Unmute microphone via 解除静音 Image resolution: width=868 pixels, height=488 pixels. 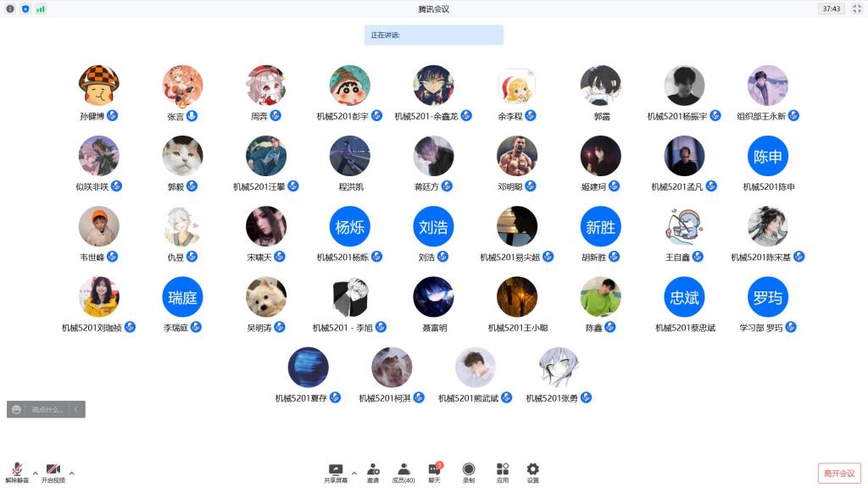[17, 470]
